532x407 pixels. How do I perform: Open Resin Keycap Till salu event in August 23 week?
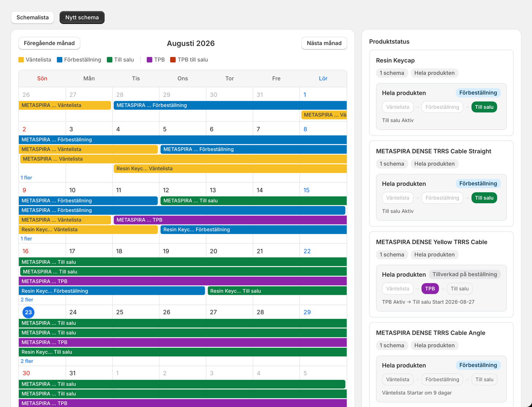pyautogui.click(x=183, y=352)
